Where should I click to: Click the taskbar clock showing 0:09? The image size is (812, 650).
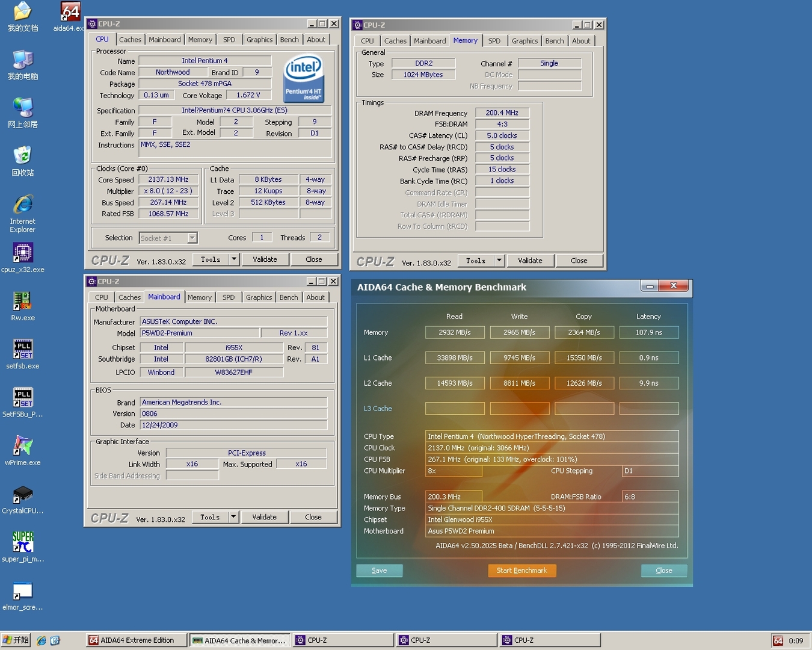pyautogui.click(x=796, y=640)
